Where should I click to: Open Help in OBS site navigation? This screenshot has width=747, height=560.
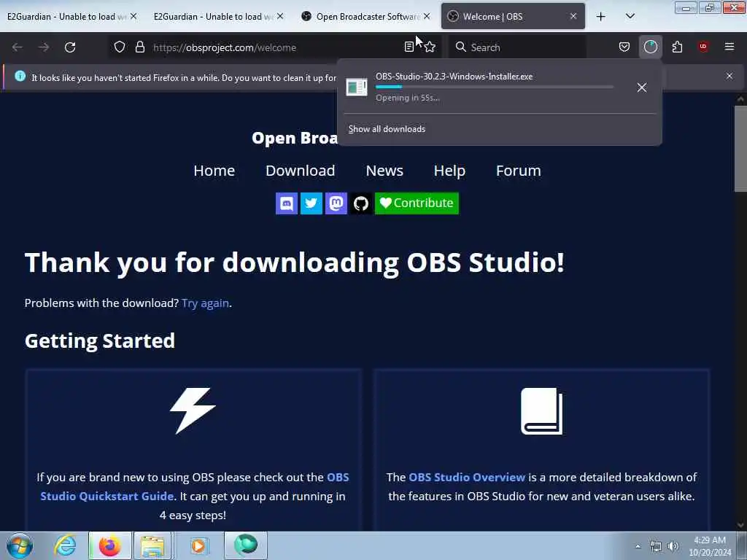[449, 171]
